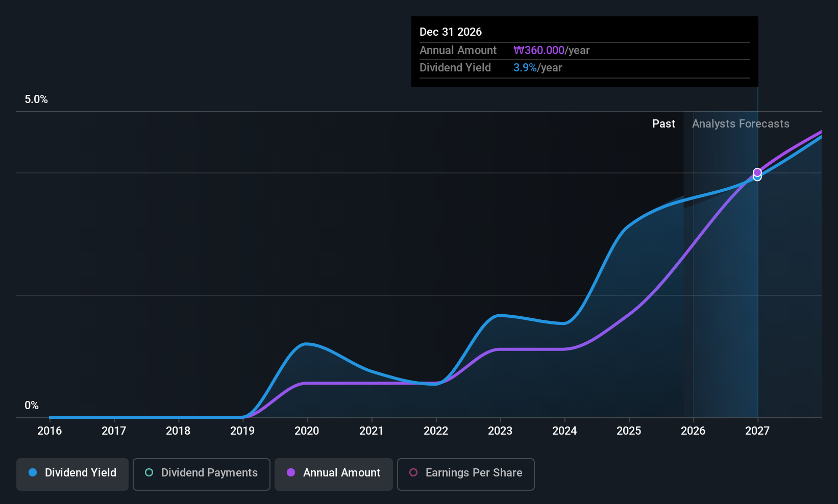Select the ₩360.000/year annual amount value
Screen dimensions: 838x504
point(551,51)
